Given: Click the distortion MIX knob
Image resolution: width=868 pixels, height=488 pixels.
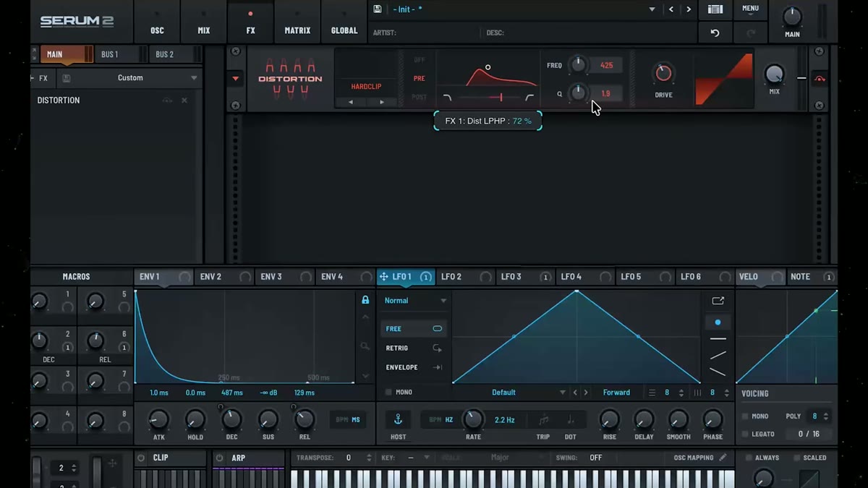Looking at the screenshot, I should coord(774,74).
